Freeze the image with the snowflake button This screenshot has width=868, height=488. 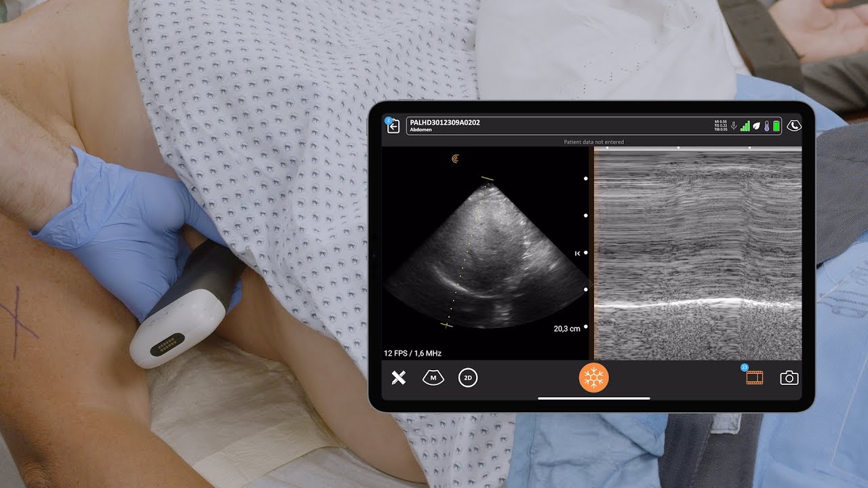[594, 378]
